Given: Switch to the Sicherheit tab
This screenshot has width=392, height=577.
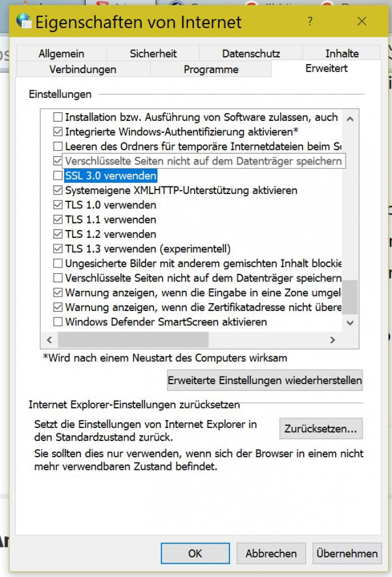Looking at the screenshot, I should (x=153, y=54).
